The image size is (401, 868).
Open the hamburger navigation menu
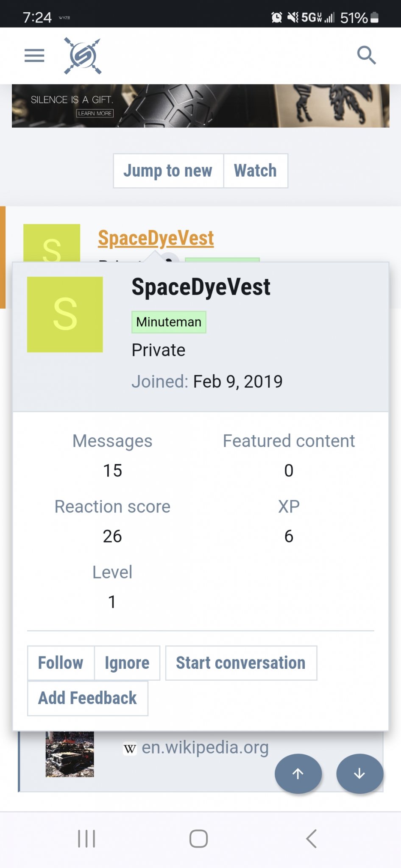pyautogui.click(x=34, y=56)
